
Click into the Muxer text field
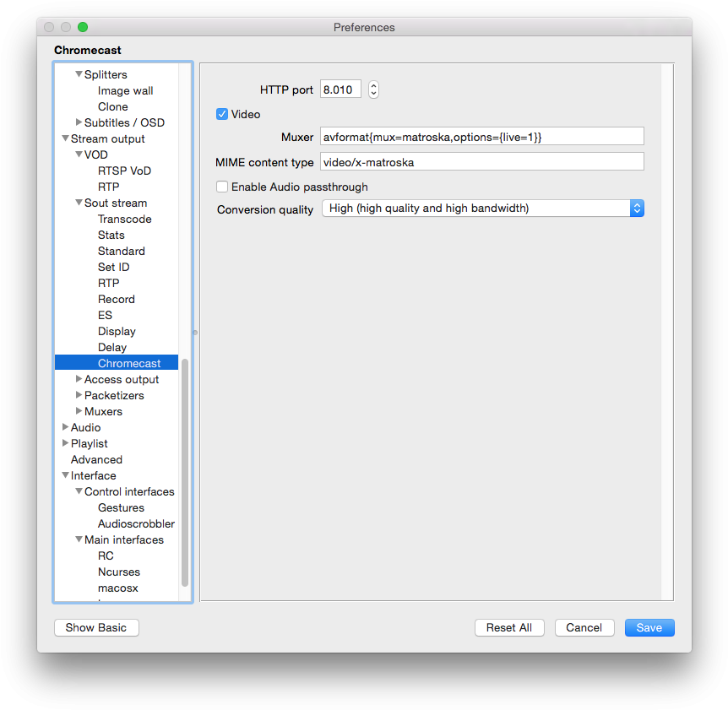[x=481, y=137]
